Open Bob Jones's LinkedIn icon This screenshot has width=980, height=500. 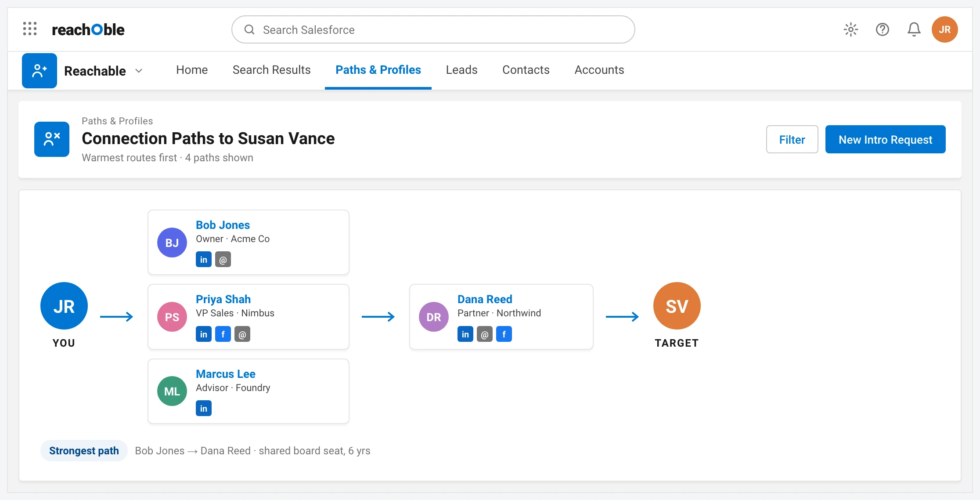click(204, 260)
